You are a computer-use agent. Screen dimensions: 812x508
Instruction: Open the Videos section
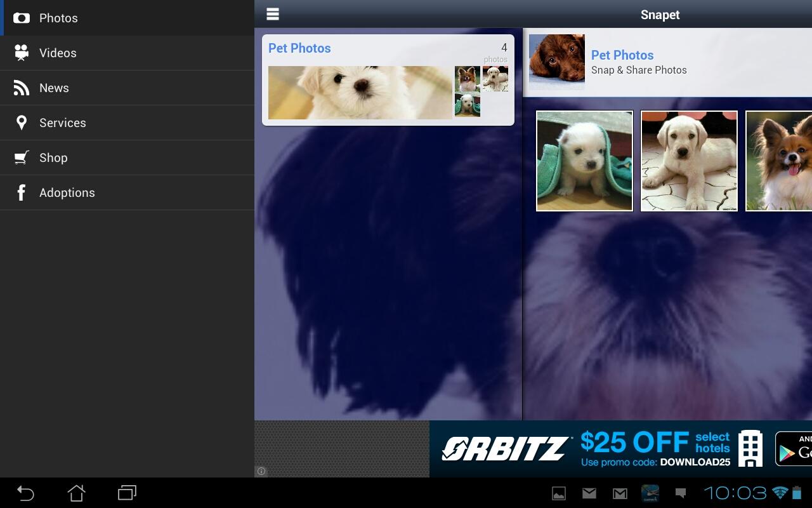coord(127,53)
